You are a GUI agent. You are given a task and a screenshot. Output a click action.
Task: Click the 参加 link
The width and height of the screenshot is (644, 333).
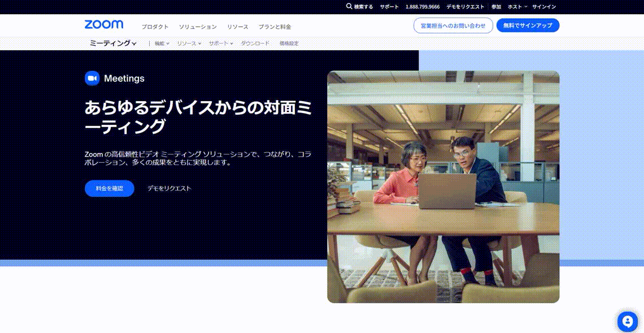[x=496, y=7]
